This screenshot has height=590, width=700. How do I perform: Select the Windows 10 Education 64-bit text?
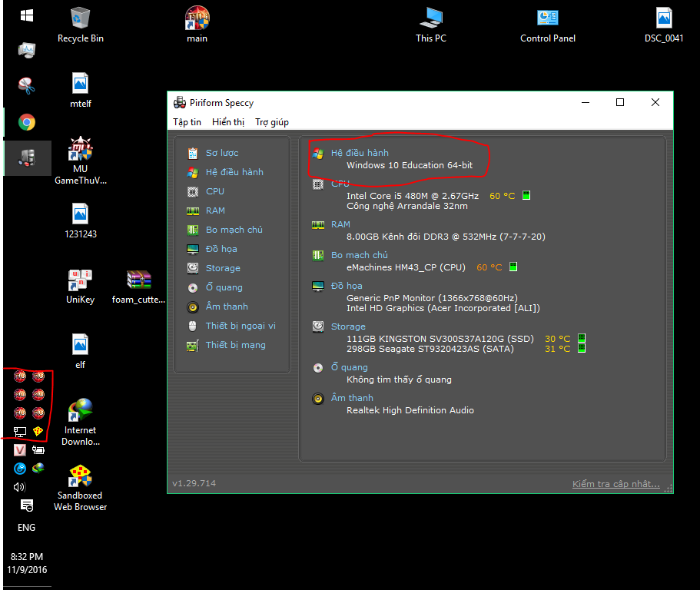tap(410, 166)
